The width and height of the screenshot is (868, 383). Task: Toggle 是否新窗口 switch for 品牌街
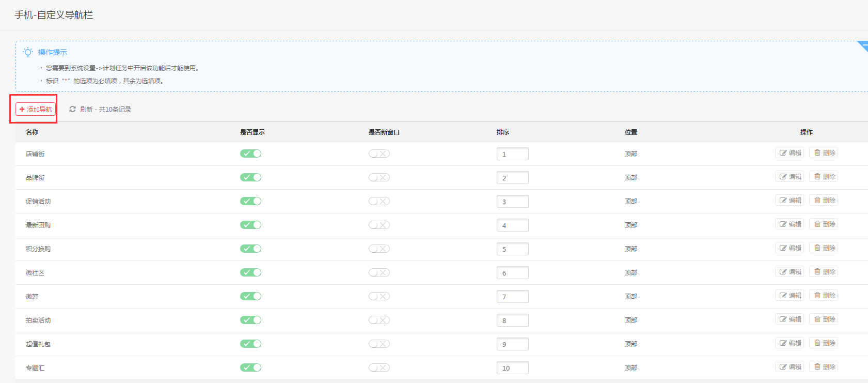379,177
